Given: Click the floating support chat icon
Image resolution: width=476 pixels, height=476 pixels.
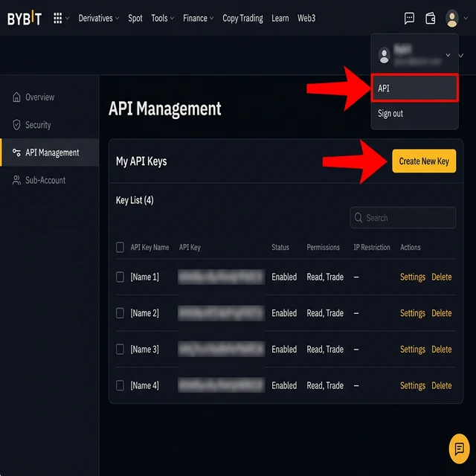Looking at the screenshot, I should [x=459, y=448].
